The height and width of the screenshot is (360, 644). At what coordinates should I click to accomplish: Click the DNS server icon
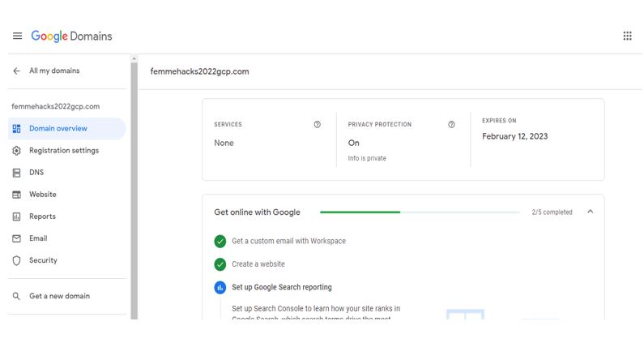[16, 173]
